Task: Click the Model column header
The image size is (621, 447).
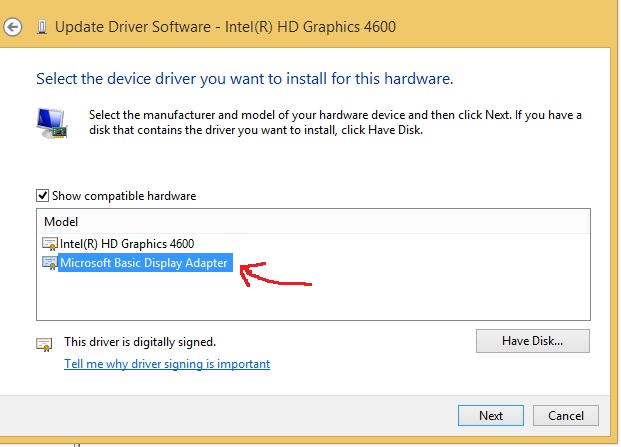Action: pyautogui.click(x=61, y=222)
